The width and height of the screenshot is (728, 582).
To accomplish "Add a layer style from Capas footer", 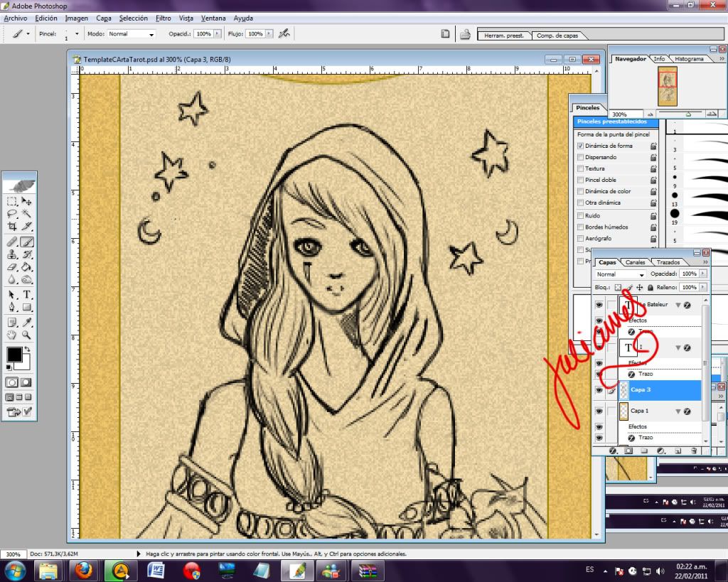I will click(613, 451).
